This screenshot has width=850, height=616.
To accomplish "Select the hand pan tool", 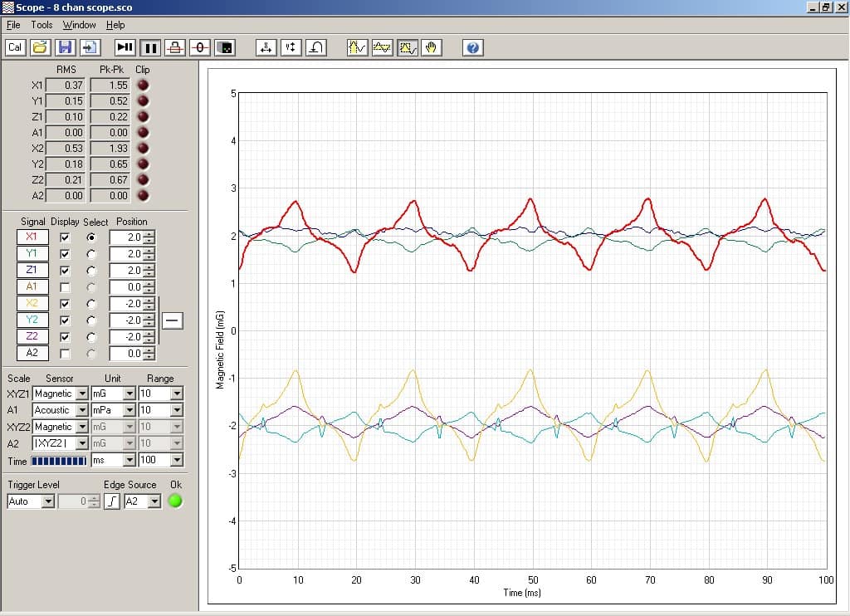I will click(x=431, y=47).
